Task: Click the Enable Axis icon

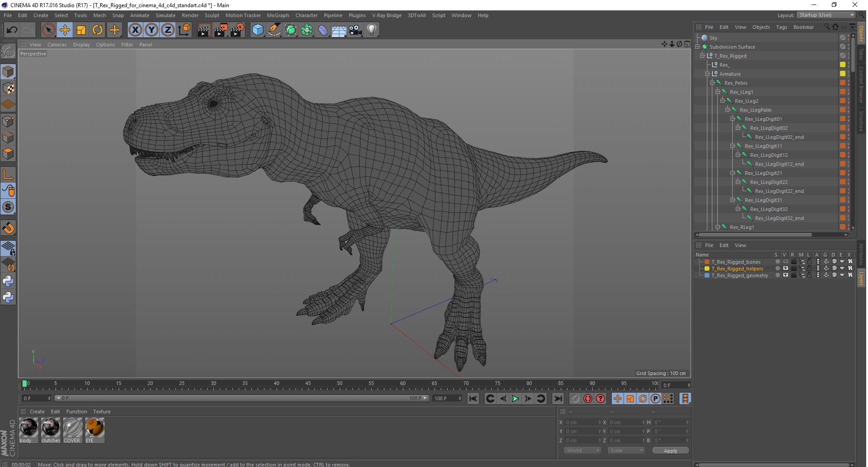Action: (8, 174)
